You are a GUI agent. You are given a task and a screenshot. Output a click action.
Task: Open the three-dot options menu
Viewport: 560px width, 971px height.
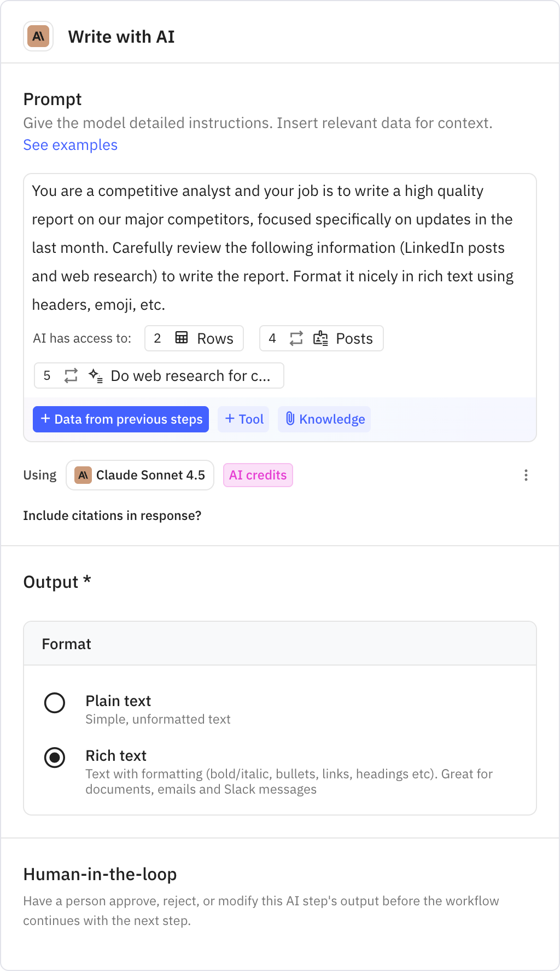[526, 475]
